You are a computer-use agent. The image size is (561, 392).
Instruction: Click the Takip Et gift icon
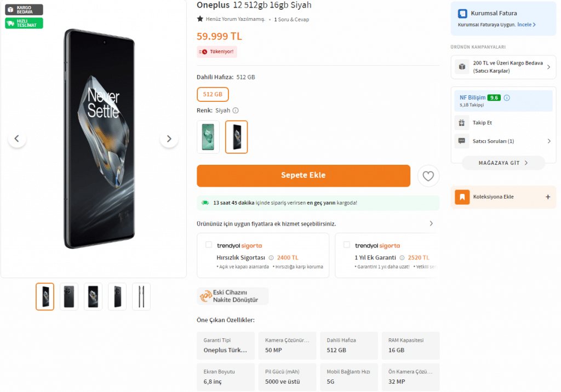click(x=462, y=123)
